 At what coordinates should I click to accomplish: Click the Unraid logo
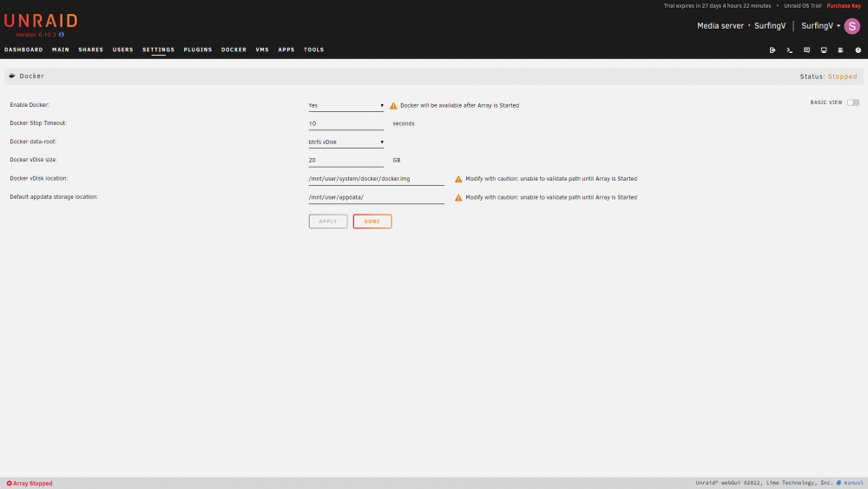pos(41,21)
